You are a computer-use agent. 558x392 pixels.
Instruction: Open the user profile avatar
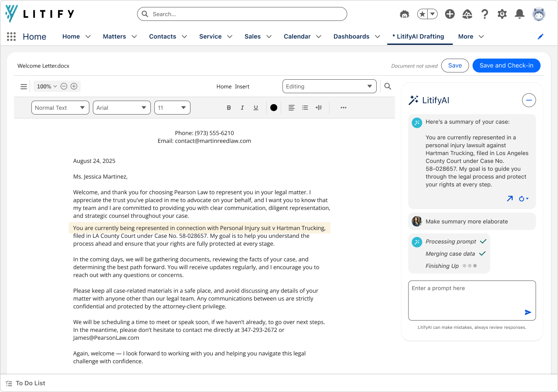539,14
